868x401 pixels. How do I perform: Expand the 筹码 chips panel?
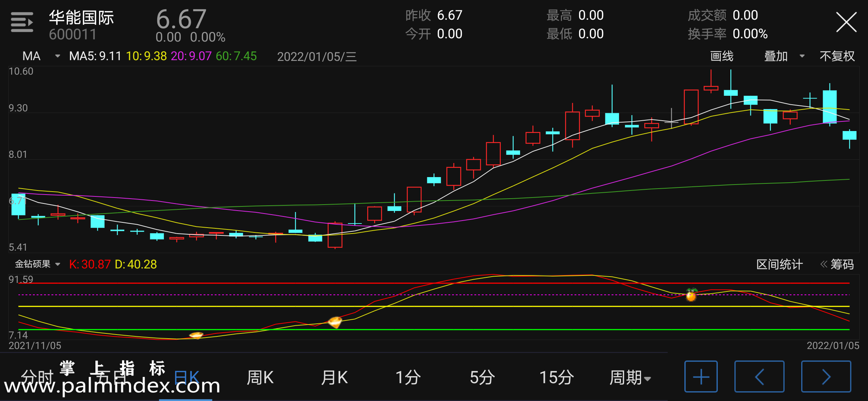click(x=837, y=264)
